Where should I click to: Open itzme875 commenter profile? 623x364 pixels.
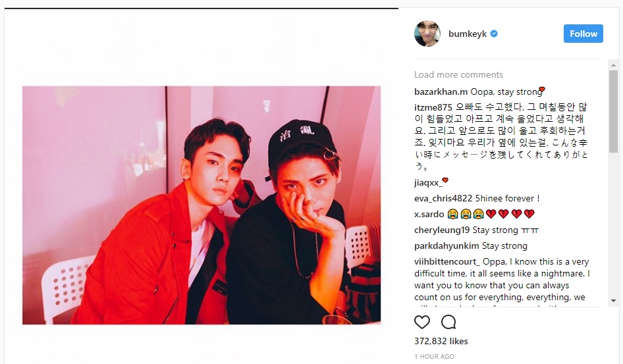click(433, 107)
